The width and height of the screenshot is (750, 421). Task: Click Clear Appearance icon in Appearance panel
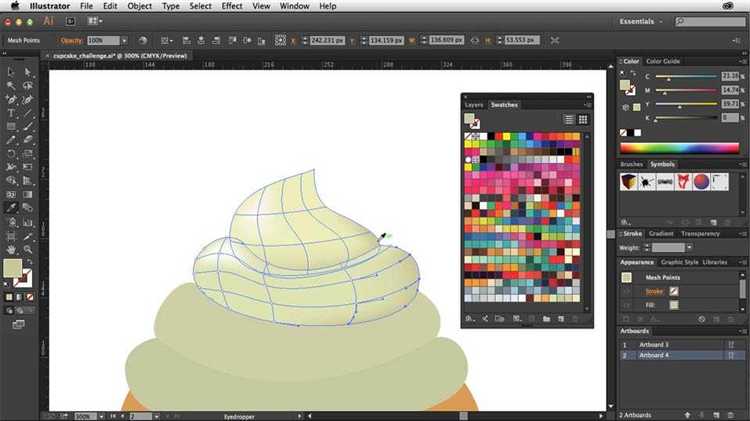pos(701,319)
